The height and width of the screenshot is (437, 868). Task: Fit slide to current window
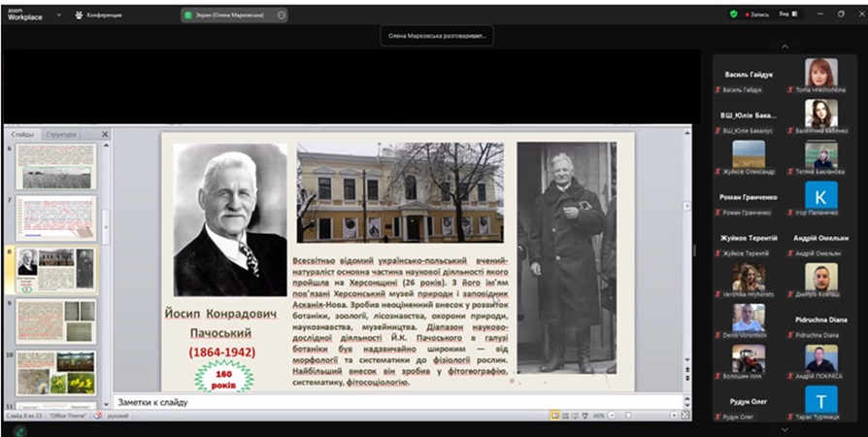685,416
